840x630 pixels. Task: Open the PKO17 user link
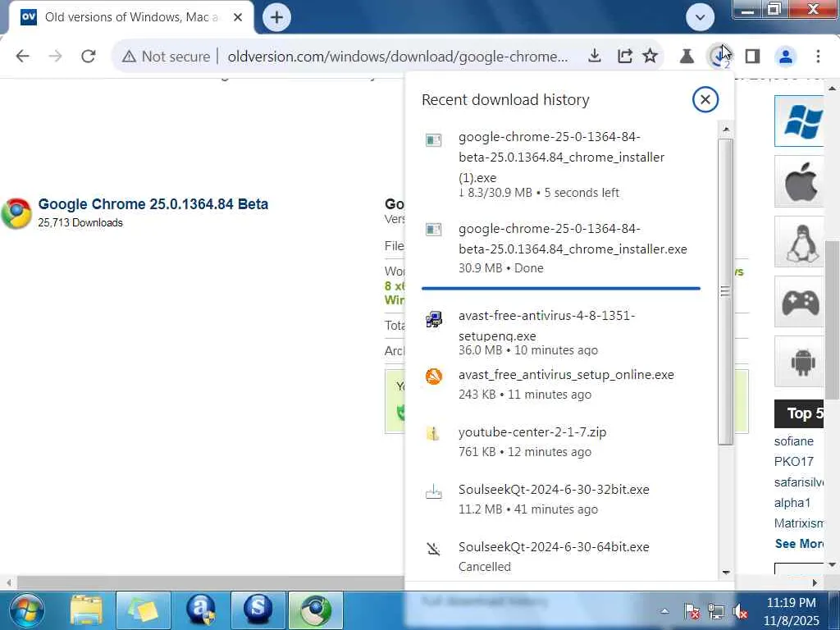(x=793, y=462)
